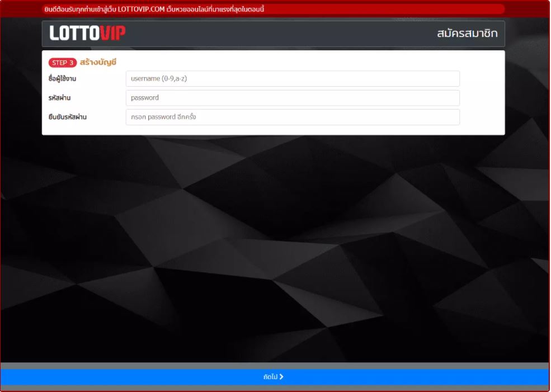Click the ยืนยันรหัสผ่าน label
This screenshot has height=392, width=551.
click(68, 117)
